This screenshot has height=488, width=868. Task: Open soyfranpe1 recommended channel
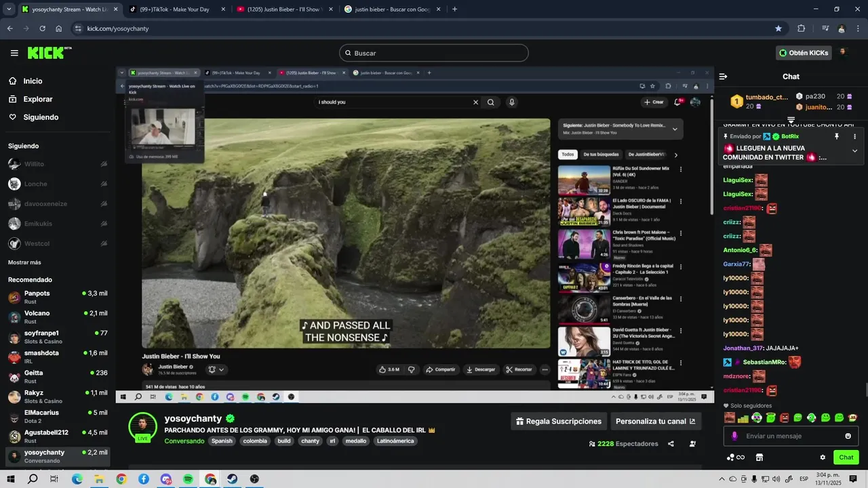pyautogui.click(x=58, y=337)
